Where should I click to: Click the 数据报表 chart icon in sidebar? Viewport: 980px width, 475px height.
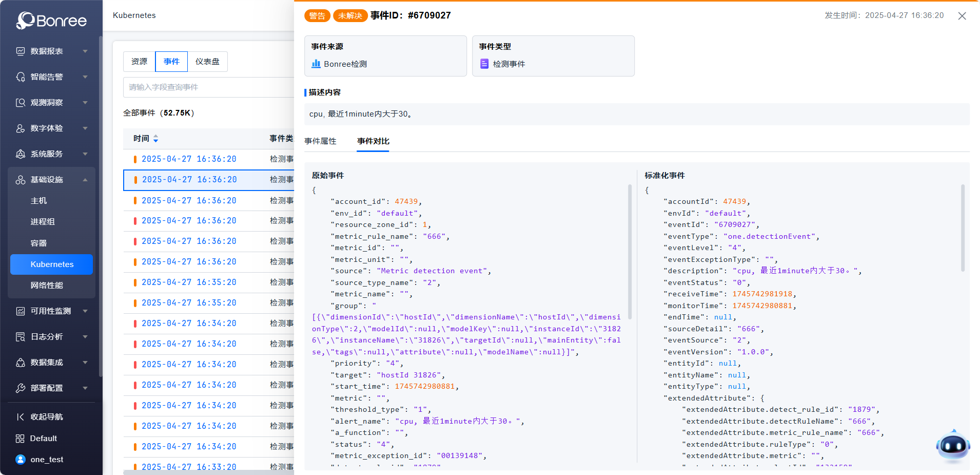[x=21, y=51]
